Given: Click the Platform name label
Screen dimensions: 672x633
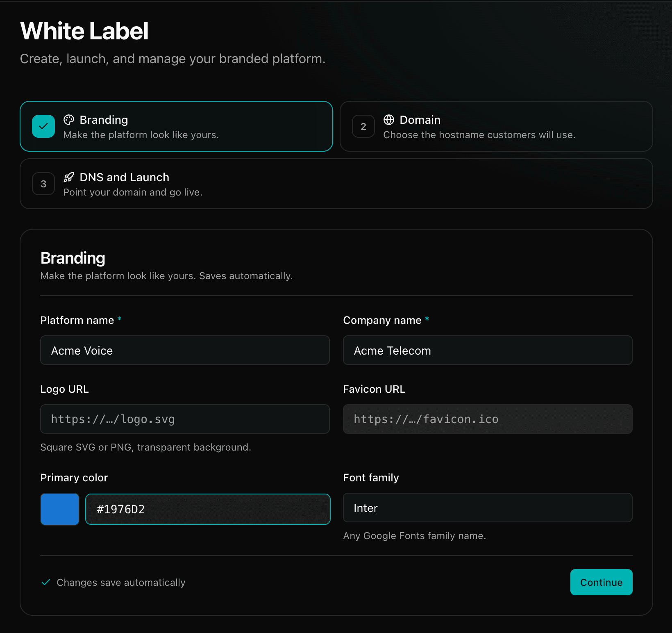Looking at the screenshot, I should (x=77, y=320).
